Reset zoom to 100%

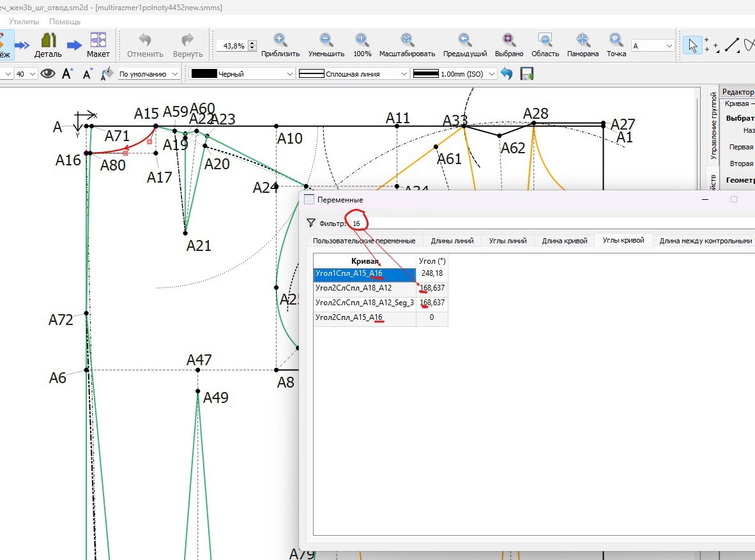(x=362, y=45)
